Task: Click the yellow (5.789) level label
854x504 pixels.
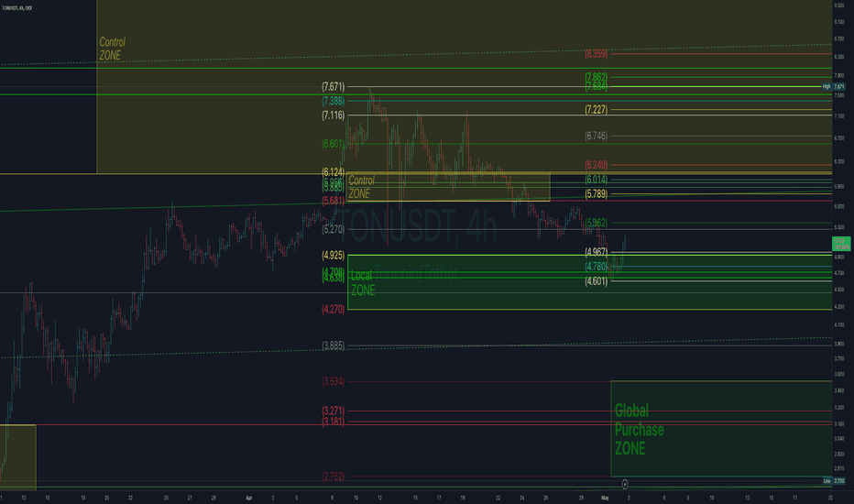Action: click(x=596, y=194)
